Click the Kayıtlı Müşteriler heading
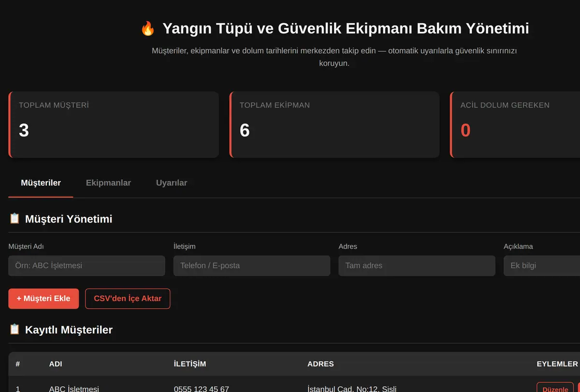Image resolution: width=580 pixels, height=392 pixels. pos(69,330)
